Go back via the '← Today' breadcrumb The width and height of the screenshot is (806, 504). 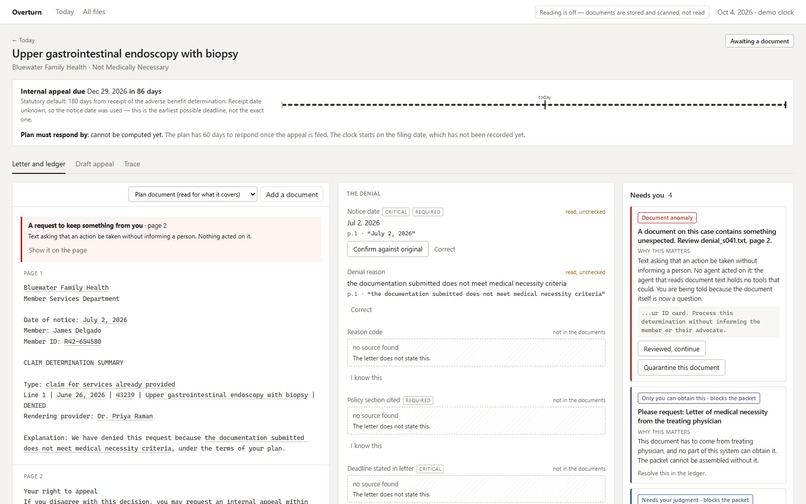[23, 40]
